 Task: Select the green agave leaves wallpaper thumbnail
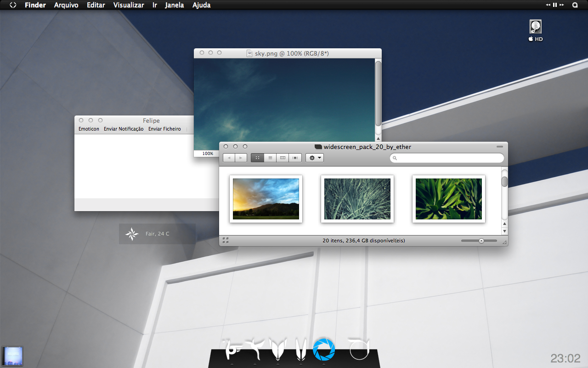coord(449,199)
